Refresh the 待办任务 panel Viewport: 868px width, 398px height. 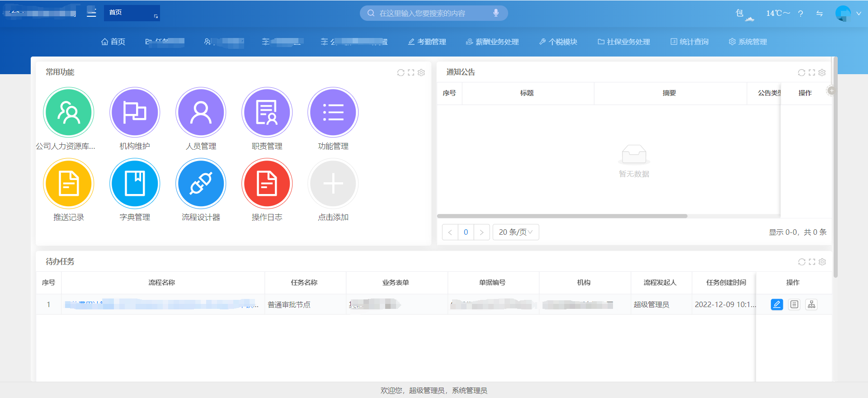802,262
